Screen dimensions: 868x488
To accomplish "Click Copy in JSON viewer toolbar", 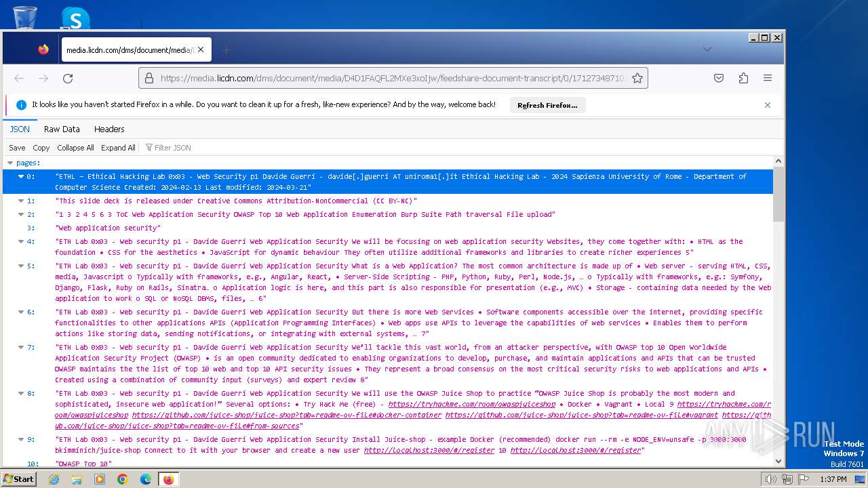I will (x=41, y=148).
